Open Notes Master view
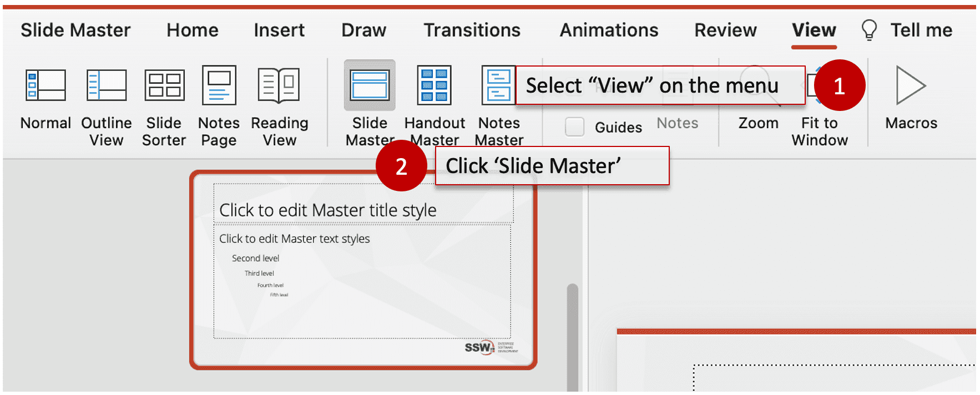The width and height of the screenshot is (980, 395). (x=498, y=86)
